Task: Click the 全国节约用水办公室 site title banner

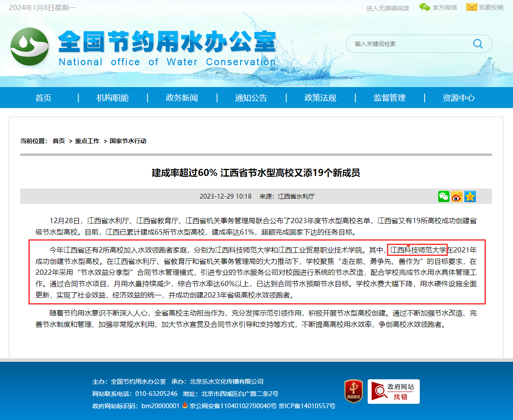Action: (168, 42)
